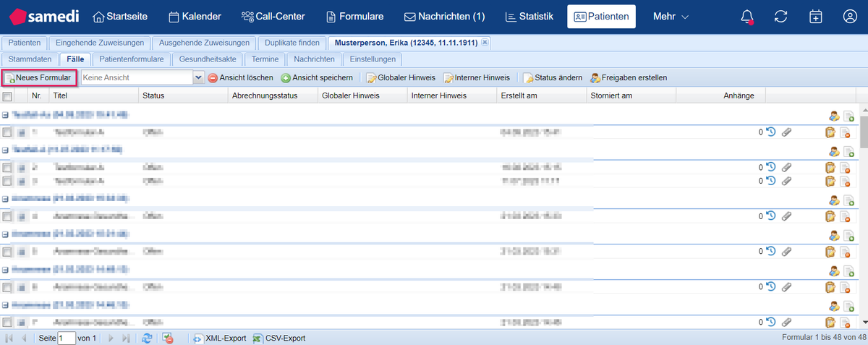Toggle the select-all checkbox in table header
Screen dimensions: 868x345
7,96
